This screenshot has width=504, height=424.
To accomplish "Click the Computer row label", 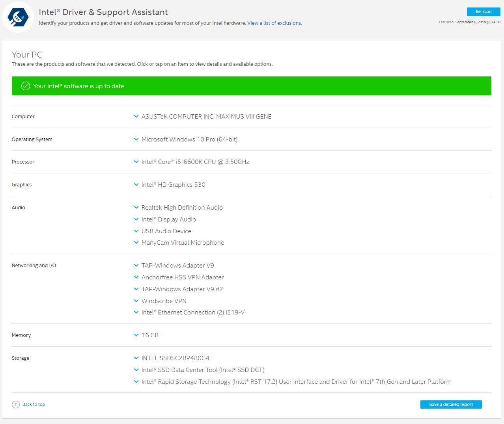I will (x=23, y=117).
